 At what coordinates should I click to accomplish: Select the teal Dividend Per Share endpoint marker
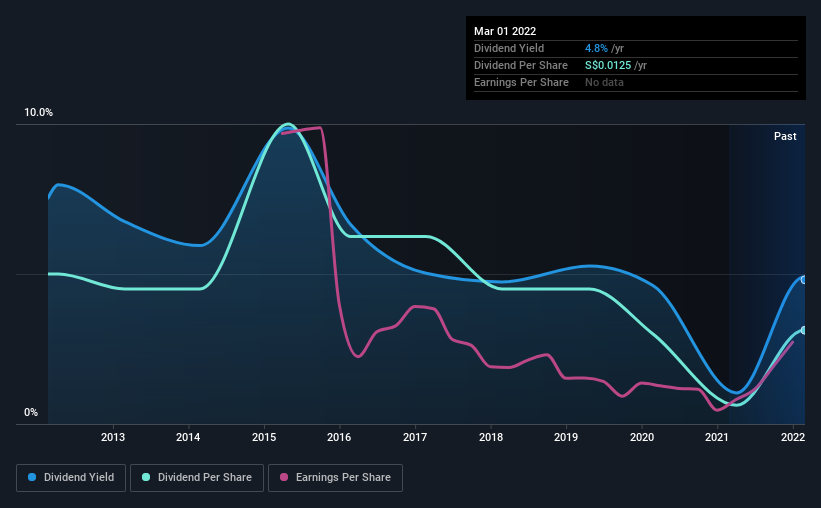click(x=804, y=330)
